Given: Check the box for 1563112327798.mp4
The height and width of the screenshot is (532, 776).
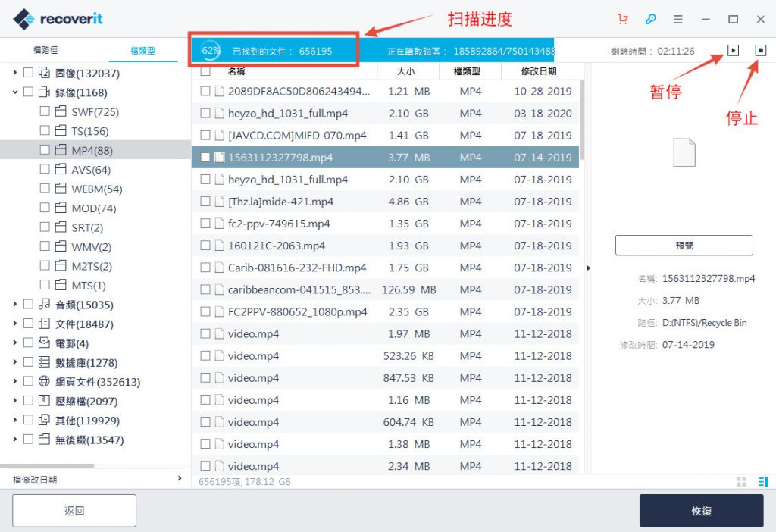Looking at the screenshot, I should tap(205, 158).
